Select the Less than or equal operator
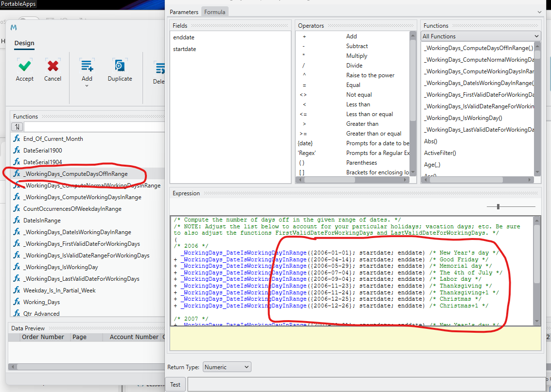 tap(353, 114)
